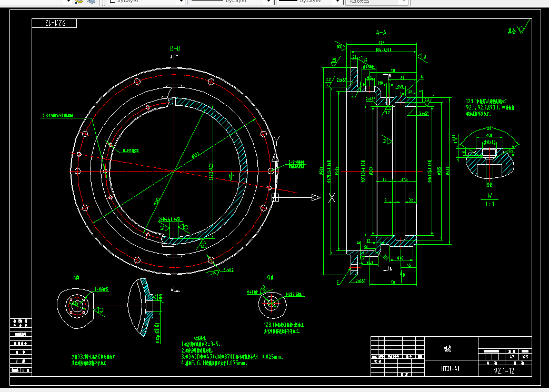The image size is (549, 392).
Task: Click the Q向 view label
Action: pyautogui.click(x=270, y=277)
